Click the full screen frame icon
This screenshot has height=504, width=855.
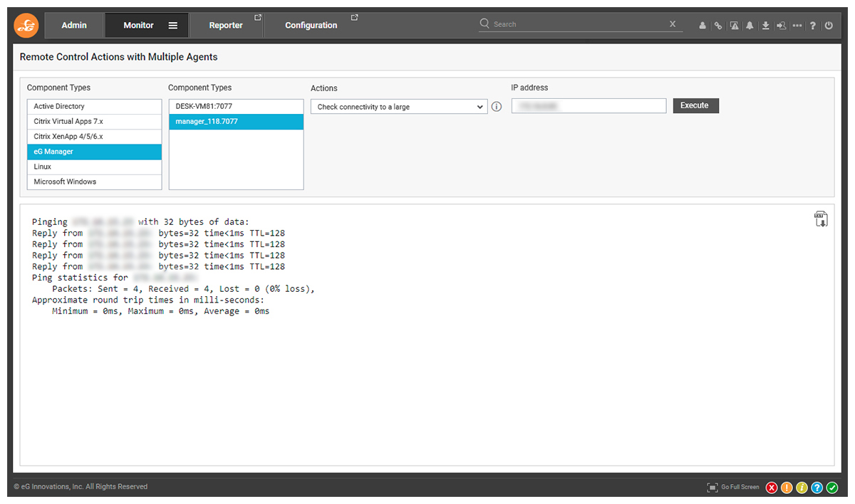coord(712,488)
